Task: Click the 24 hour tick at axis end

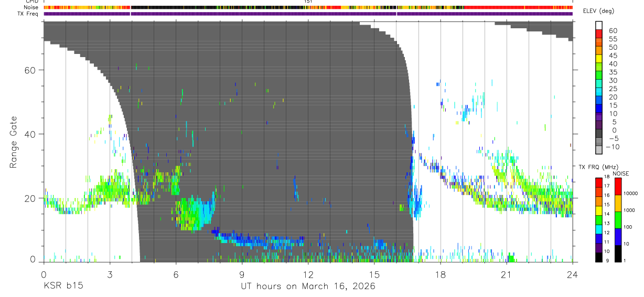Action: click(x=572, y=273)
